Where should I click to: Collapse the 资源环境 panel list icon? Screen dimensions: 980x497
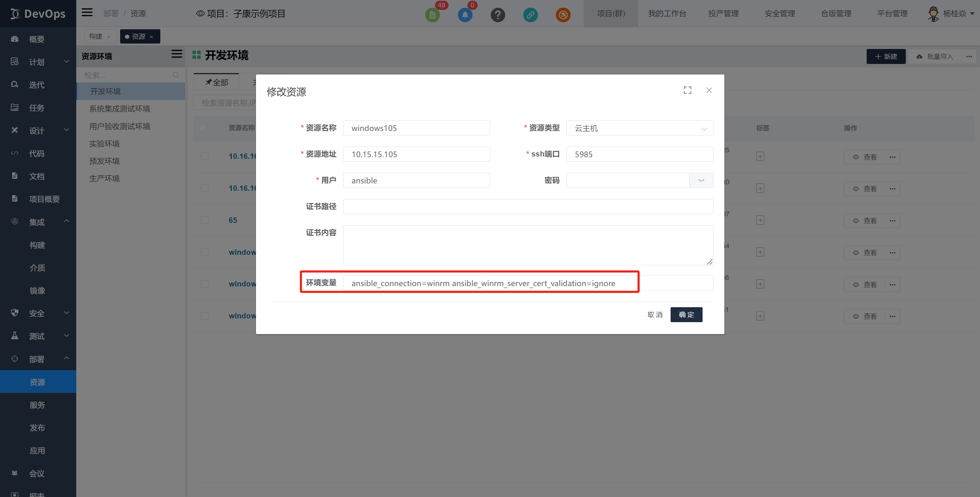(x=177, y=54)
